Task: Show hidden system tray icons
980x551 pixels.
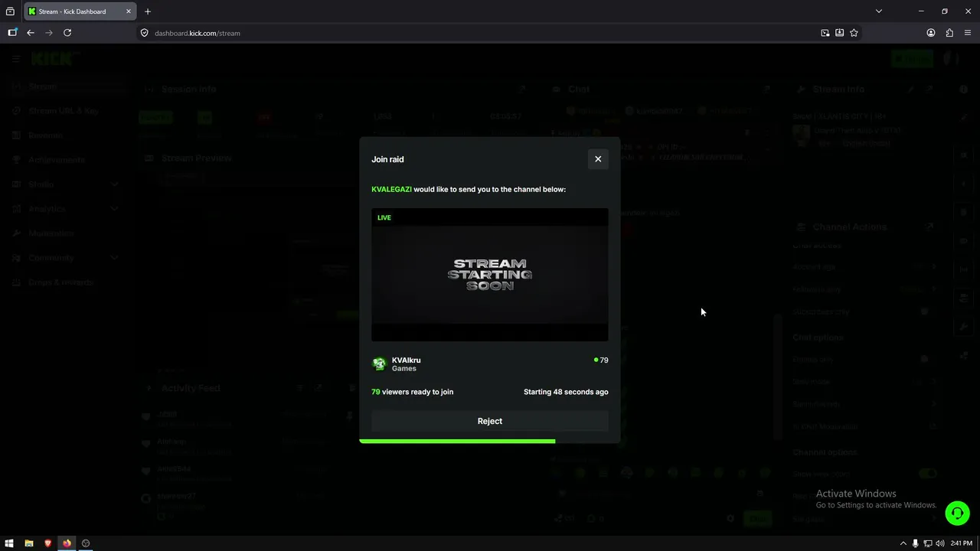Action: (903, 543)
